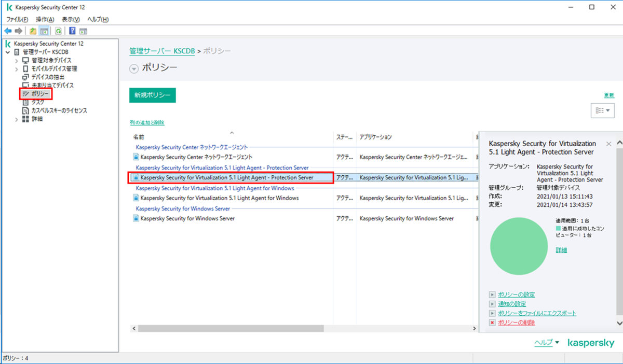This screenshot has width=623, height=364.
Task: Click the Kaspersky Security for Windows Server group header
Action: tap(183, 208)
